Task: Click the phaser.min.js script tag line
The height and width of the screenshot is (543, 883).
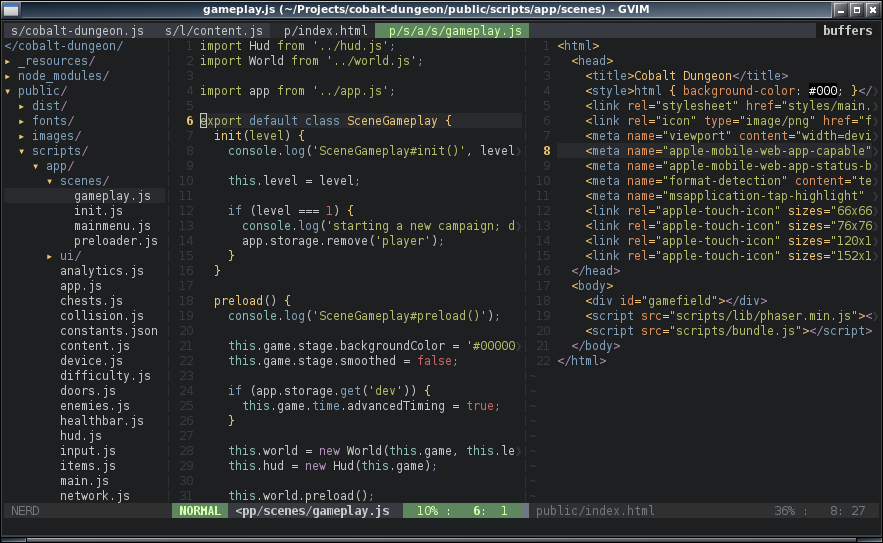Action: (729, 316)
